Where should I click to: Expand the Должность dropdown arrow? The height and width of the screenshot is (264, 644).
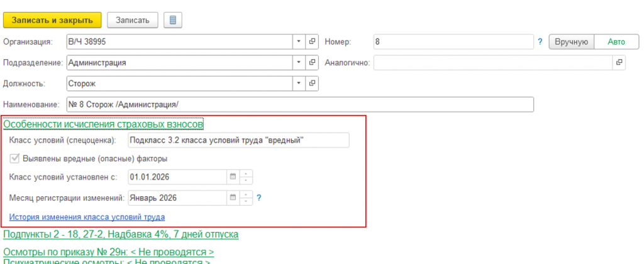[299, 84]
